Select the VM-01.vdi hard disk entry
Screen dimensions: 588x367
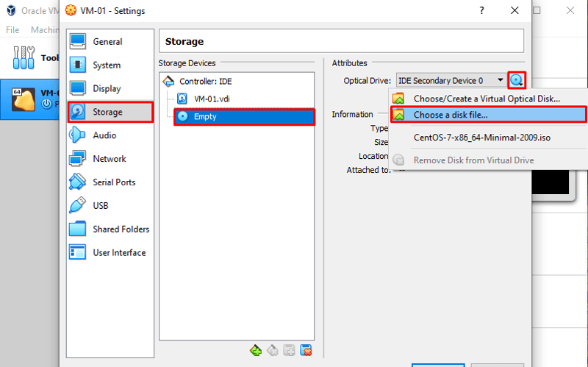coord(212,99)
